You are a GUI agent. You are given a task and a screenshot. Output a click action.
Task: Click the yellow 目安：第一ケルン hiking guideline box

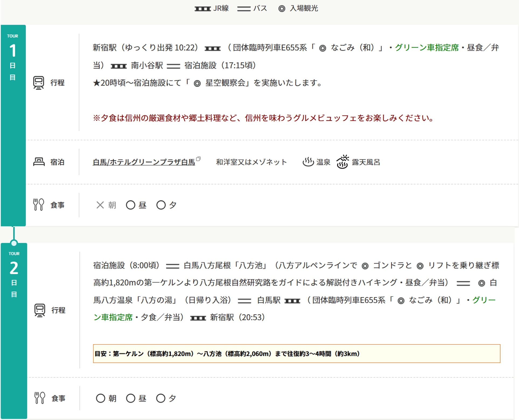coord(297,354)
